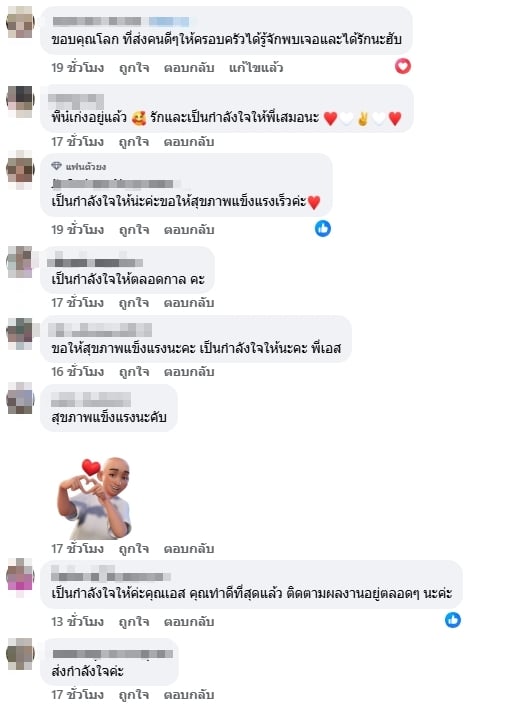Reply to the ส่งกำลังใจค่ะ comment
Viewport: 517px width, 706px height.
point(189,694)
